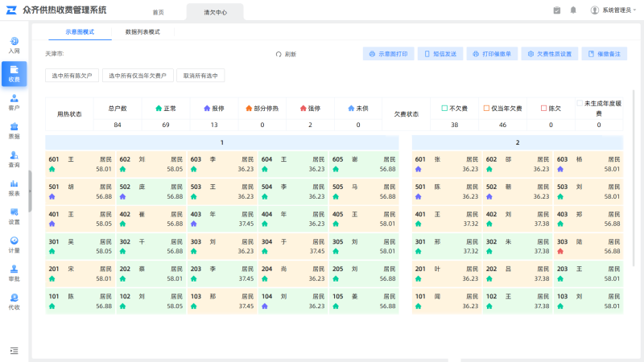Toggle the 陈欠 legend checkbox
This screenshot has width=644, height=362.
point(544,109)
